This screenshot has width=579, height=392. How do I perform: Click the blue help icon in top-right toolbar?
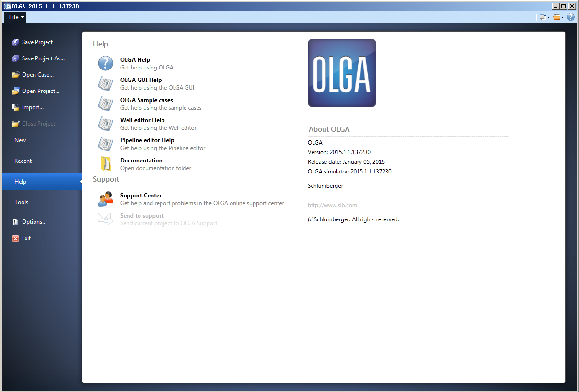click(x=570, y=17)
